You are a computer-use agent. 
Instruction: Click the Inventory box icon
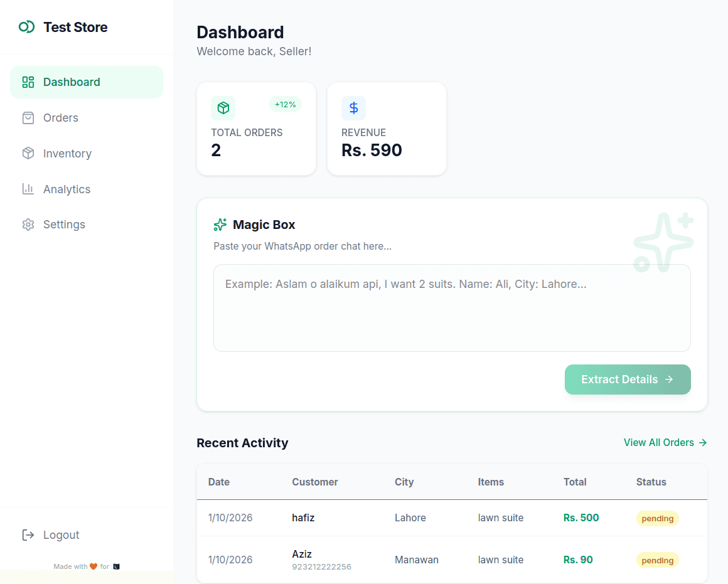click(28, 153)
